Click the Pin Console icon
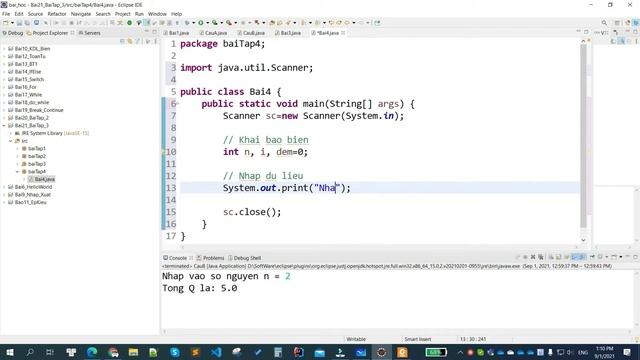This screenshot has height=360, width=640. [592, 257]
